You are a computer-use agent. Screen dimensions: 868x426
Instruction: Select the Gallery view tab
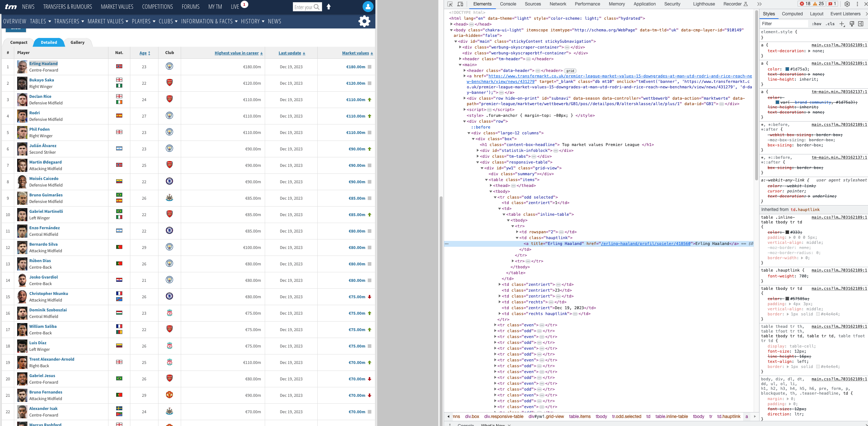[77, 42]
